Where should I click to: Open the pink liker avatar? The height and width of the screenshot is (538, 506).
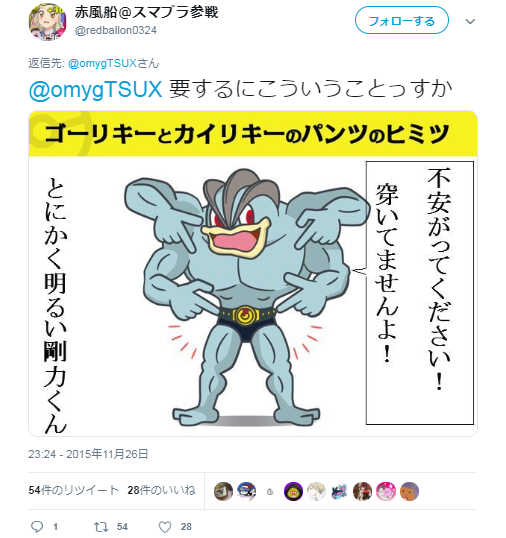[x=386, y=491]
